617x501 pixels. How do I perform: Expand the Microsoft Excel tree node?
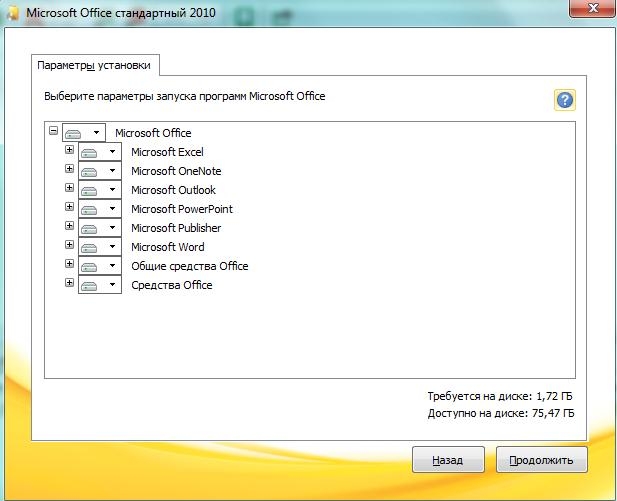click(x=69, y=151)
